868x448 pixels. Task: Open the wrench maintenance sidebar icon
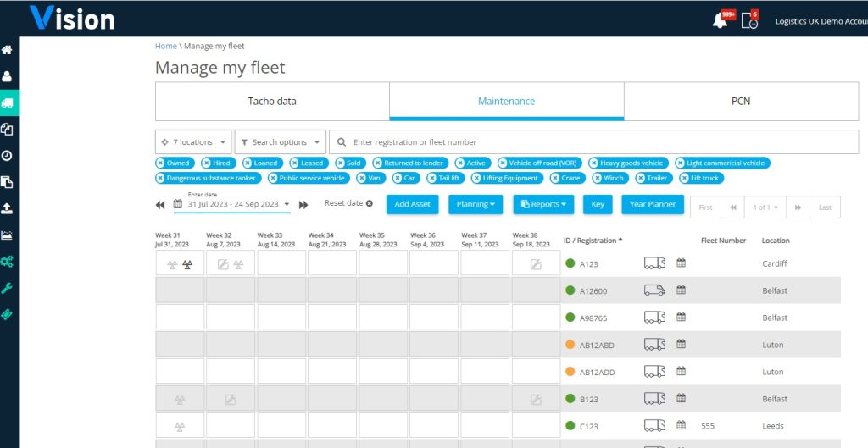[x=7, y=288]
